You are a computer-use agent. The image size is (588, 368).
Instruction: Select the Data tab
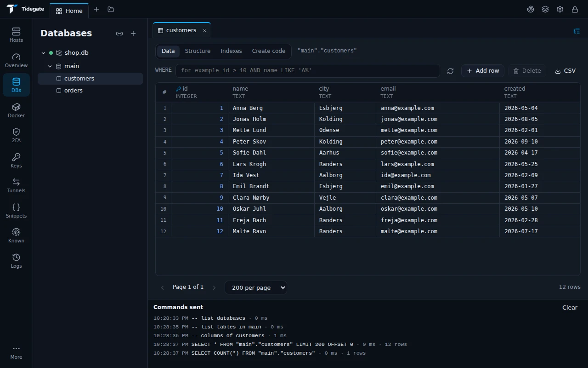(168, 51)
